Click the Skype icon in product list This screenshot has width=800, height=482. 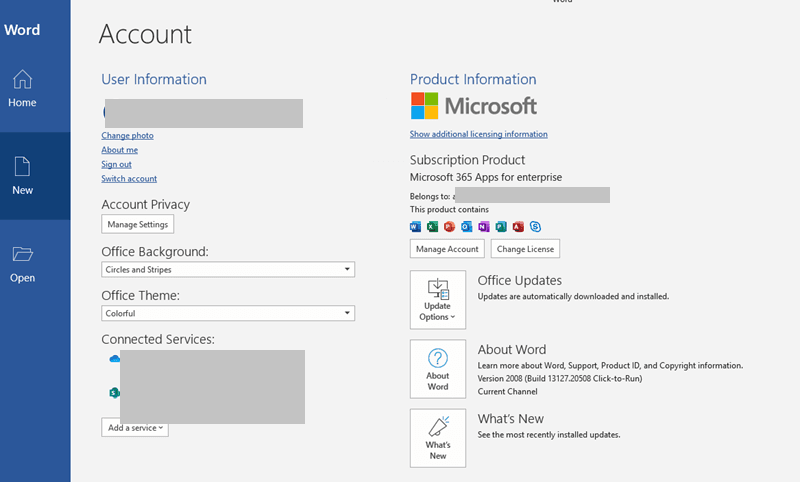[535, 226]
